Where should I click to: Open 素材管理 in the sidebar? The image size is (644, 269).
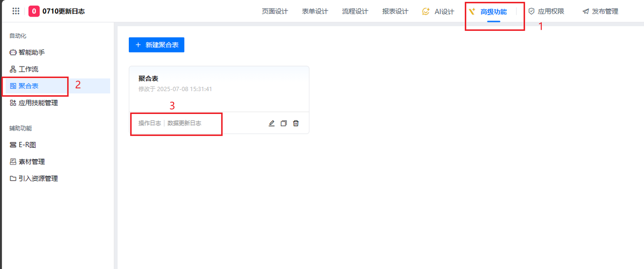[31, 162]
